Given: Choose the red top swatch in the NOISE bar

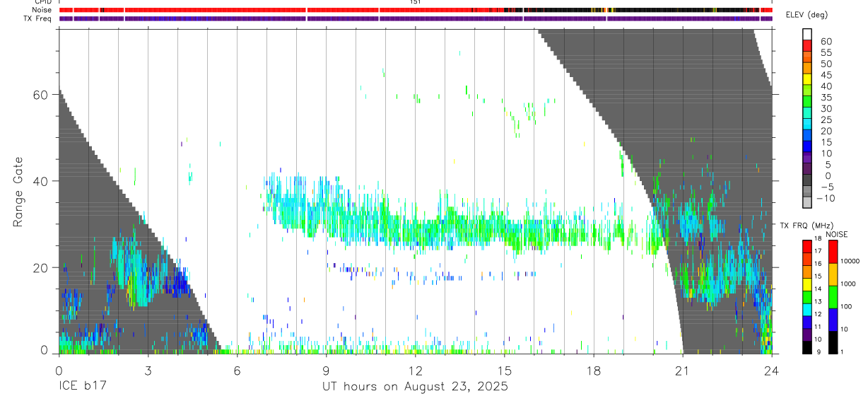Looking at the screenshot, I should point(833,251).
